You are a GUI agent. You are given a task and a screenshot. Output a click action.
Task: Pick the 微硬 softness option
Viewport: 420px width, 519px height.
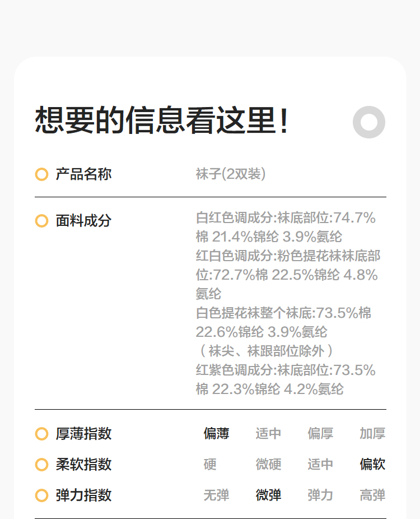pyautogui.click(x=268, y=465)
